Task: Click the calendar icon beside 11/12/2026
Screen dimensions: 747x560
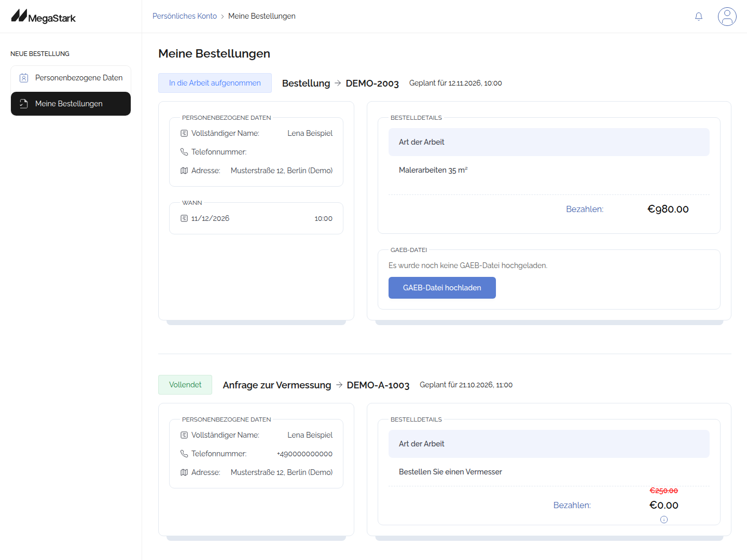Action: pos(184,218)
